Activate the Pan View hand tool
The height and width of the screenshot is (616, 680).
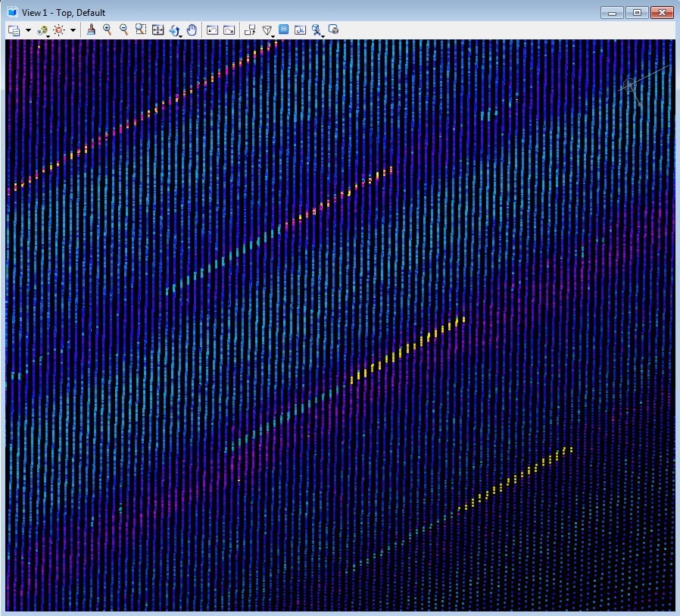point(192,30)
